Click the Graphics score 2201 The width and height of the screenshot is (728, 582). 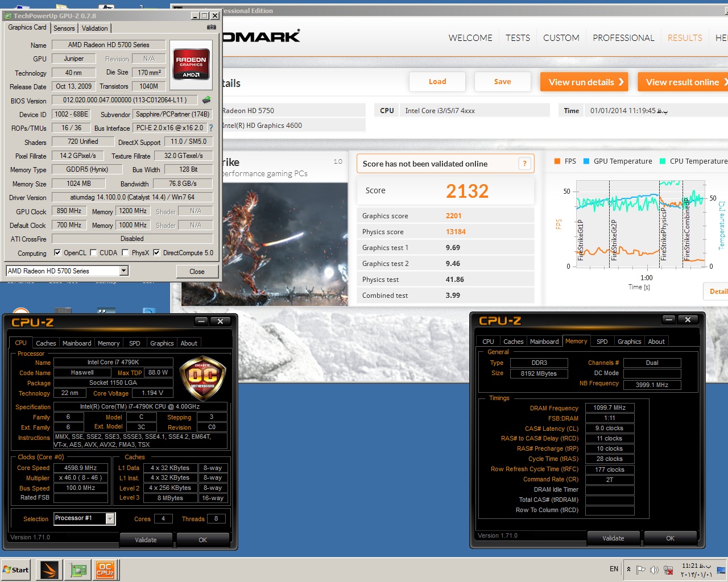453,216
